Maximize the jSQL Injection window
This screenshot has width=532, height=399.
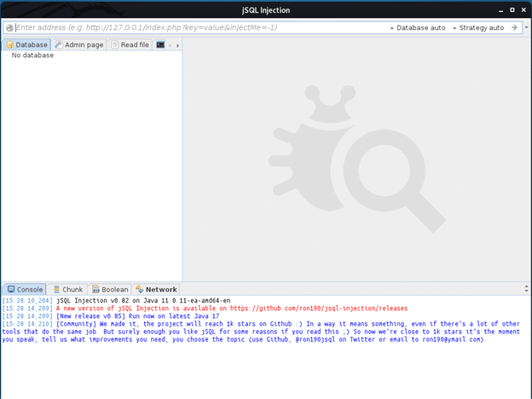(512, 9)
